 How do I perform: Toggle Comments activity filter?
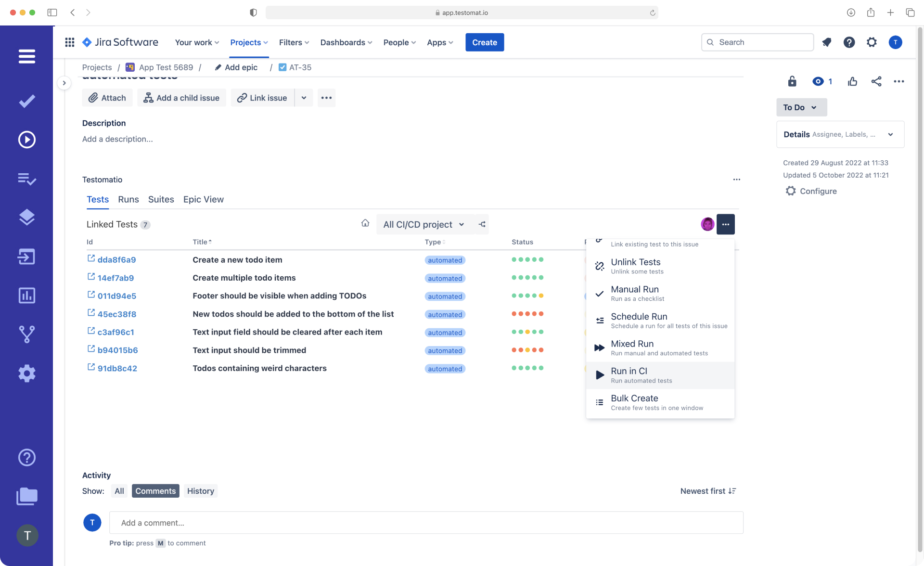pyautogui.click(x=155, y=491)
